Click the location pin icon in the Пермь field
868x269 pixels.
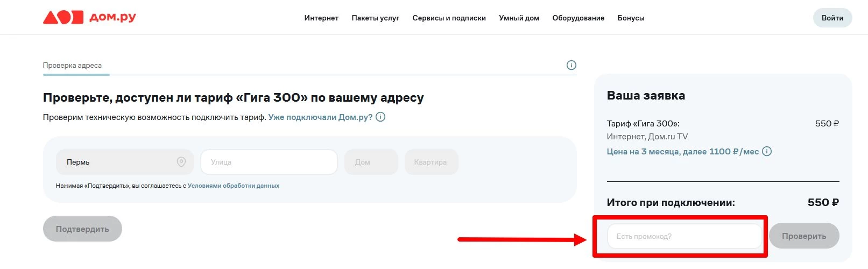[x=181, y=162]
